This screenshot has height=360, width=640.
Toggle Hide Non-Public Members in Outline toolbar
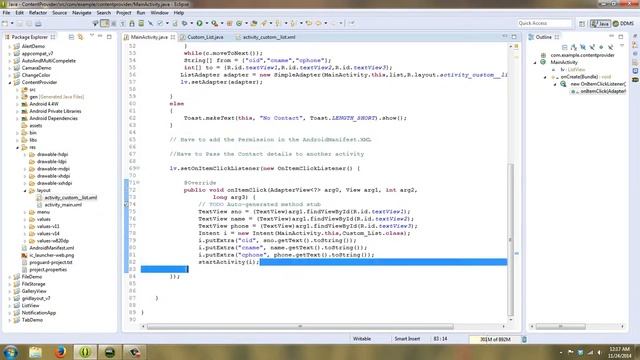point(601,47)
